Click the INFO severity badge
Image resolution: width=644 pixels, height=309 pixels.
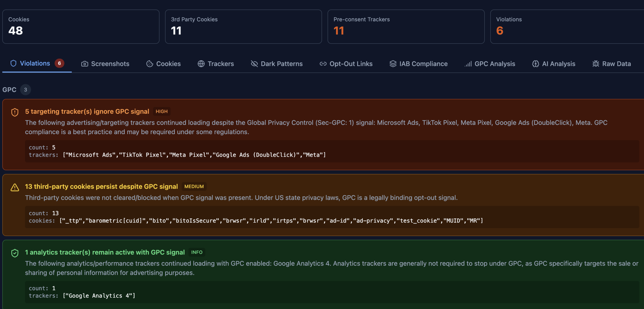click(197, 252)
